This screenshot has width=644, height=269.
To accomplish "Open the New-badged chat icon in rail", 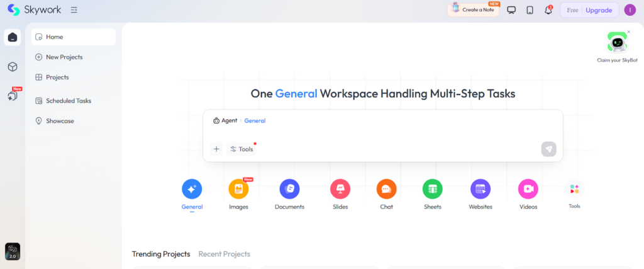I will pos(13,96).
